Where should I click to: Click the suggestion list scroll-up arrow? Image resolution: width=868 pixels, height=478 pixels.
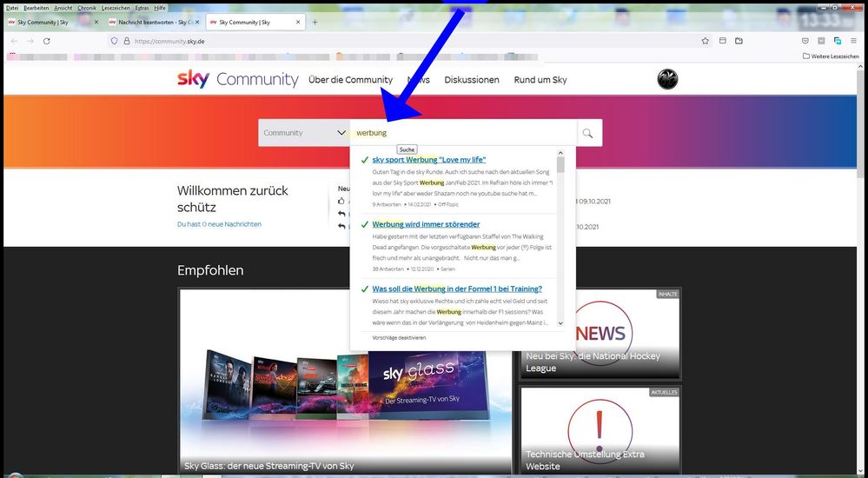(x=560, y=153)
